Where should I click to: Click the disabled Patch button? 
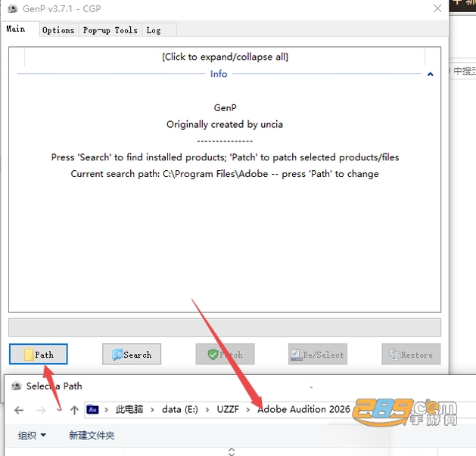click(x=225, y=354)
